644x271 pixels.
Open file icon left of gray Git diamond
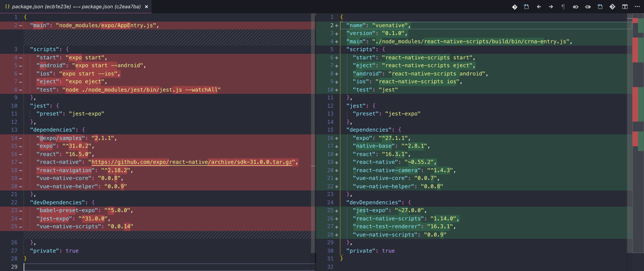point(600,7)
